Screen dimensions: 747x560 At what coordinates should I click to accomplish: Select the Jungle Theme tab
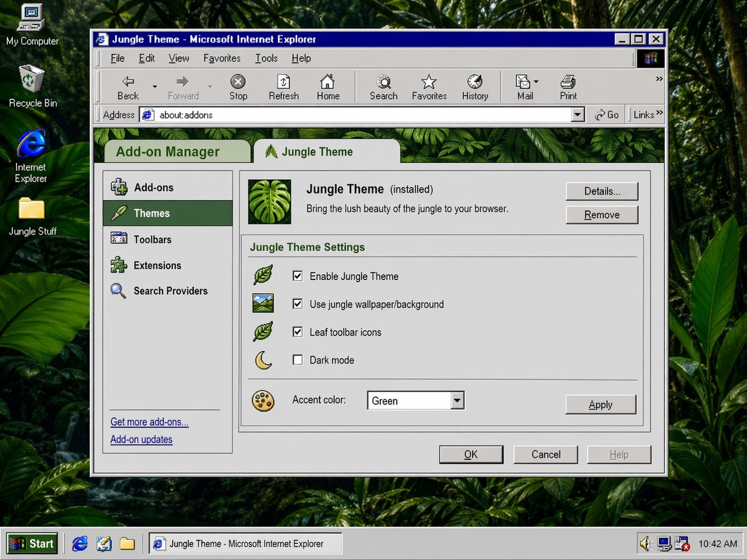pos(326,151)
